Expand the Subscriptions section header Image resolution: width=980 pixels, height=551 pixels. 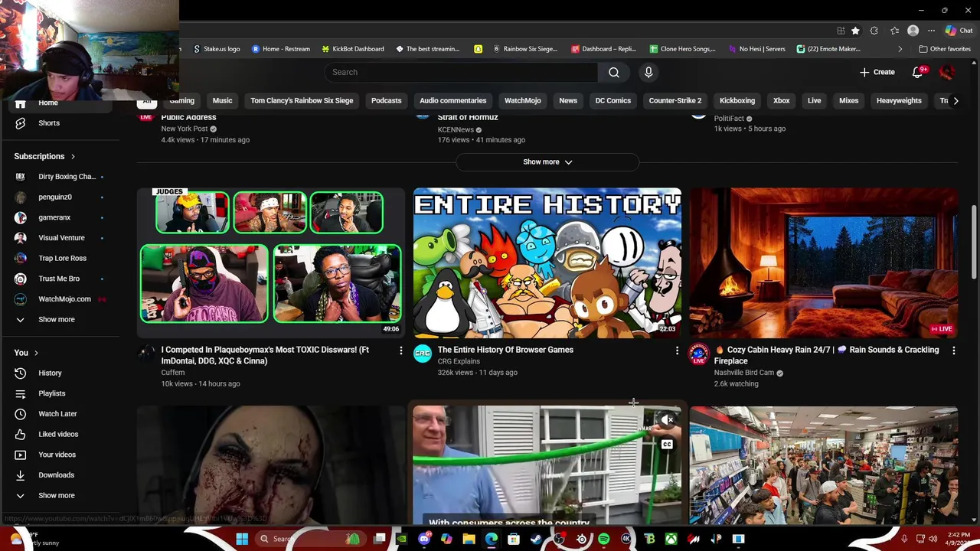pyautogui.click(x=44, y=156)
